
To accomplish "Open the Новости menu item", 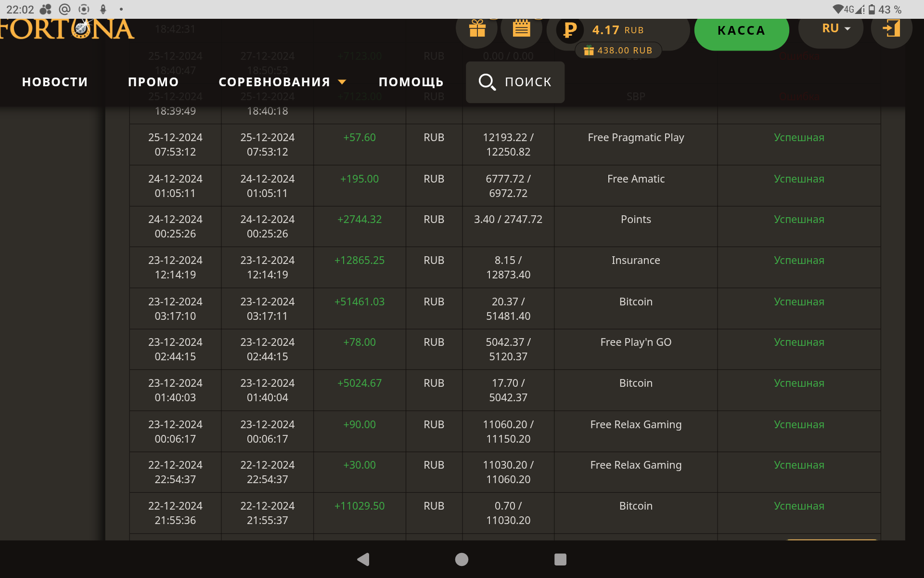I will pos(55,82).
